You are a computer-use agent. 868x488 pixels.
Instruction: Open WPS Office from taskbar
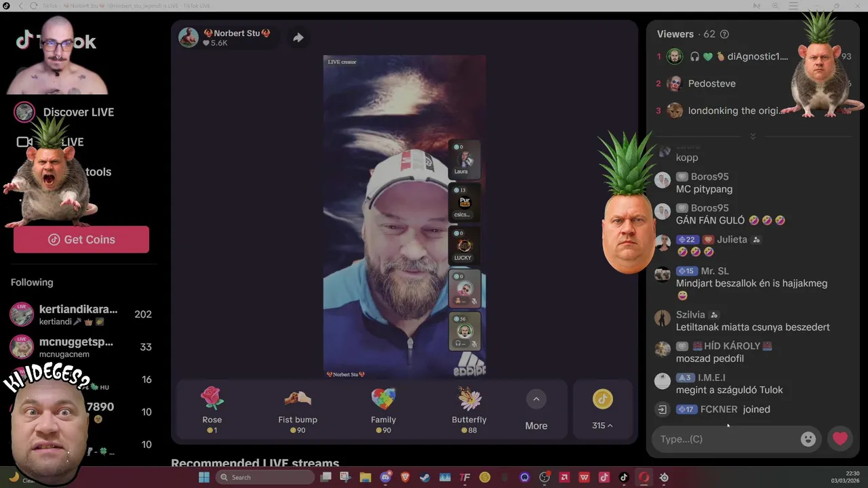pos(585,477)
